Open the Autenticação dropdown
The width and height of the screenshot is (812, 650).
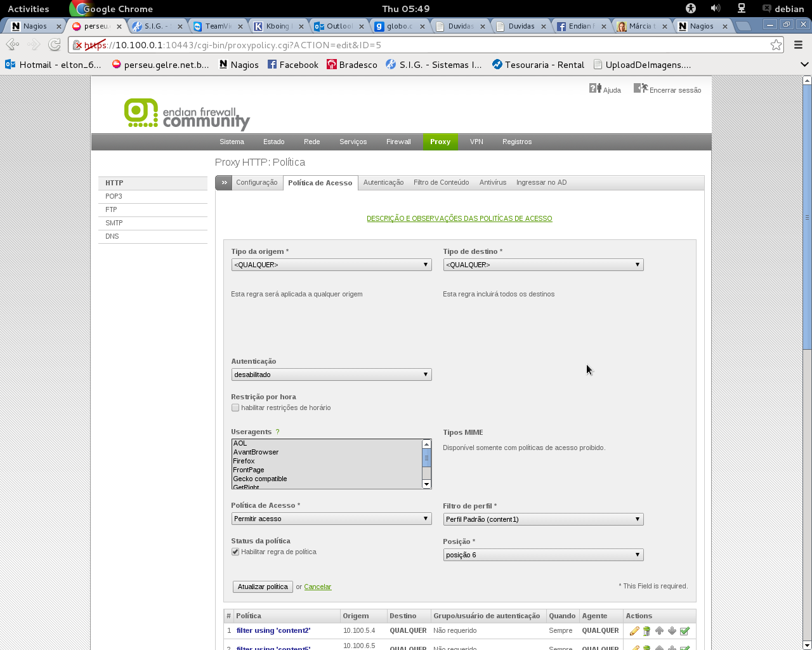coord(331,375)
